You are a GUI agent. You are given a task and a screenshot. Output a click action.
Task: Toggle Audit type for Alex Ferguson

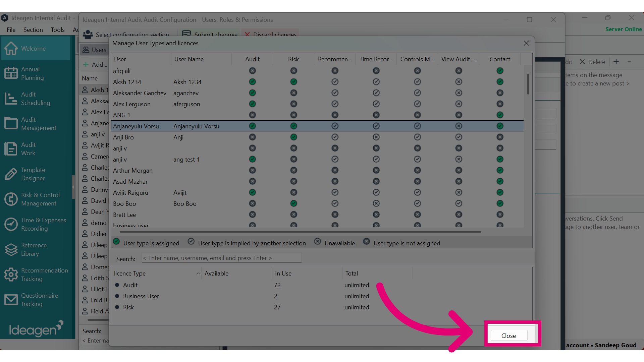click(252, 104)
